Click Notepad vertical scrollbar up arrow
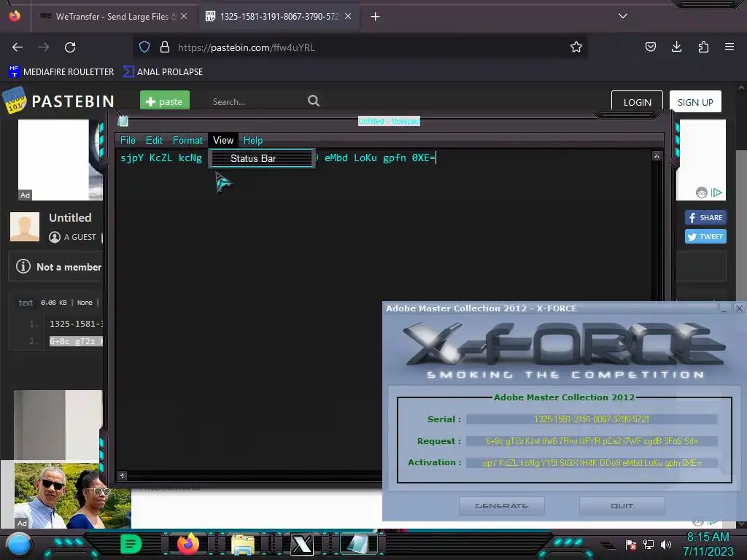 point(657,156)
